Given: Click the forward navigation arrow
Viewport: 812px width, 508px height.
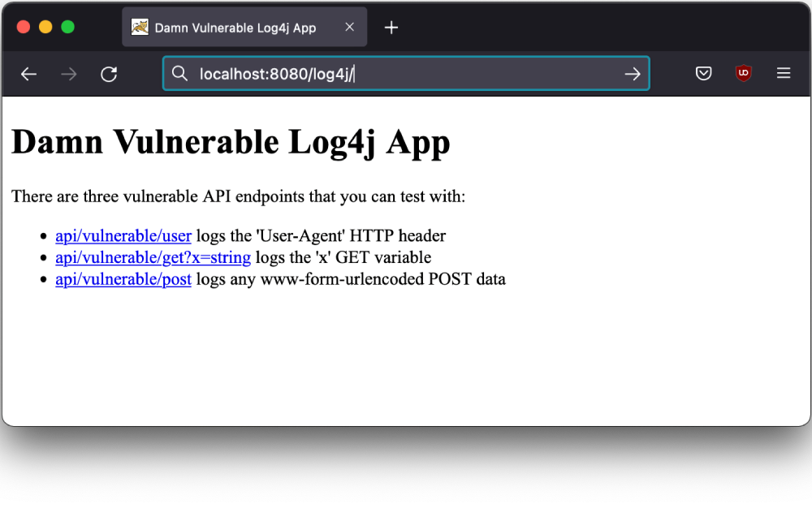Looking at the screenshot, I should pyautogui.click(x=69, y=74).
